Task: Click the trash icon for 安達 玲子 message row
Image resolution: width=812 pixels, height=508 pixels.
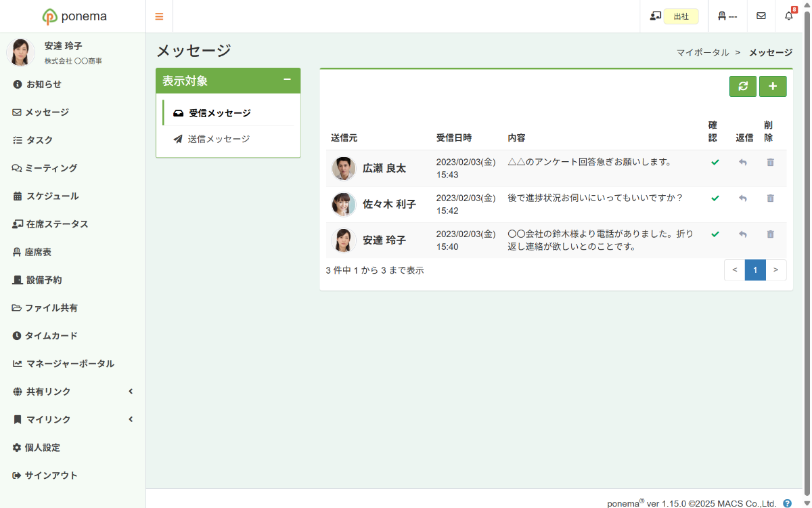Action: [x=770, y=234]
